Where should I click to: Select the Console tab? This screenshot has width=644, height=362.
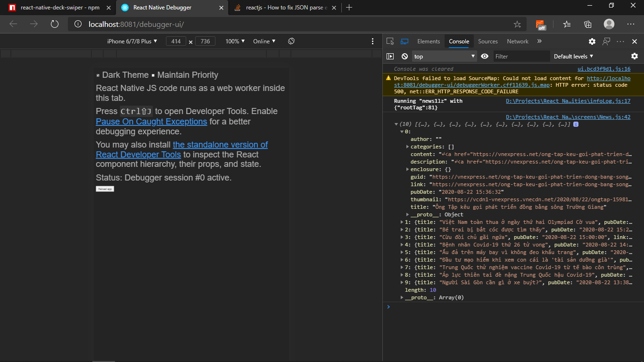(459, 41)
